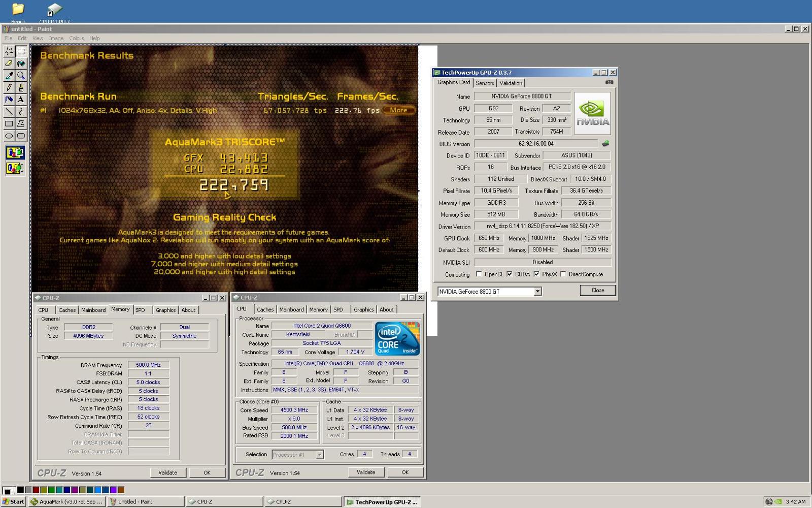Switch to the Sensors tab in GPU-Z
Viewport: 812px width, 508px height.
(x=485, y=83)
